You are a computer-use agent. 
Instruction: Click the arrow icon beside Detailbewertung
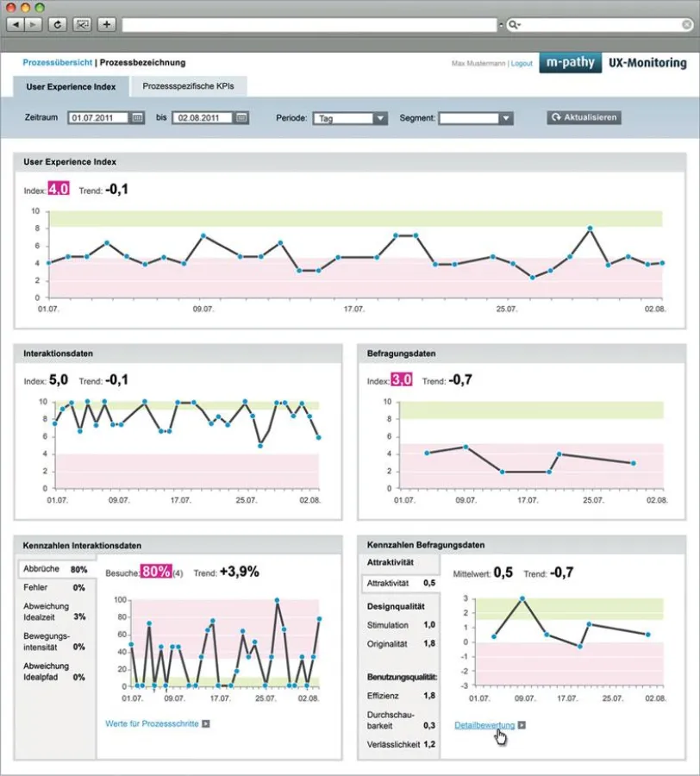point(521,725)
